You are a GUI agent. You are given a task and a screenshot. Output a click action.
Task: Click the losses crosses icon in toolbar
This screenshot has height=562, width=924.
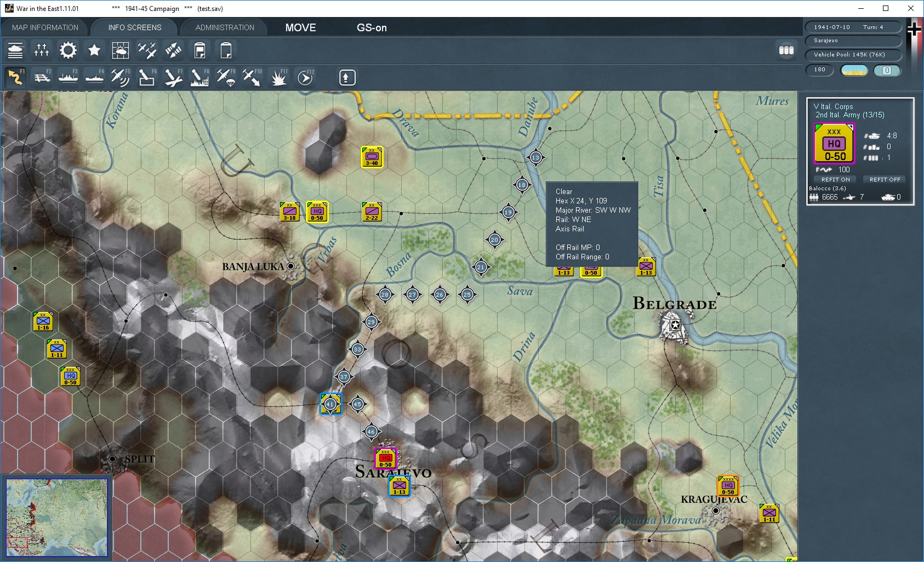42,50
